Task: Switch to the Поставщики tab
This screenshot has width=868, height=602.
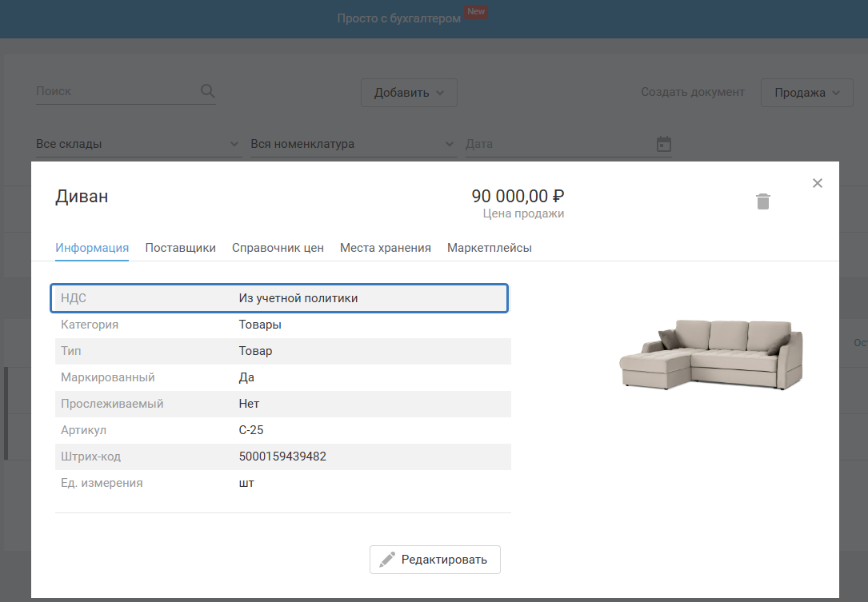Action: coord(180,248)
